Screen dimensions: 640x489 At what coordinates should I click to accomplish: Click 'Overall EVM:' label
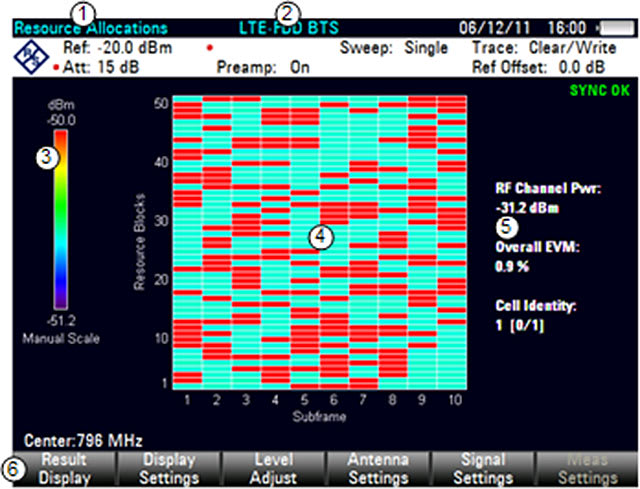coord(538,247)
